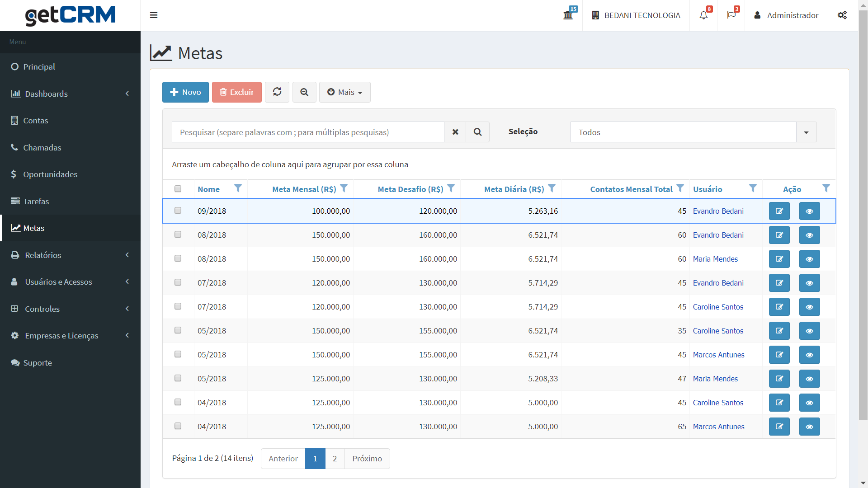
Task: Open the 04/2018 Caroline Santos user link
Action: [x=718, y=403]
